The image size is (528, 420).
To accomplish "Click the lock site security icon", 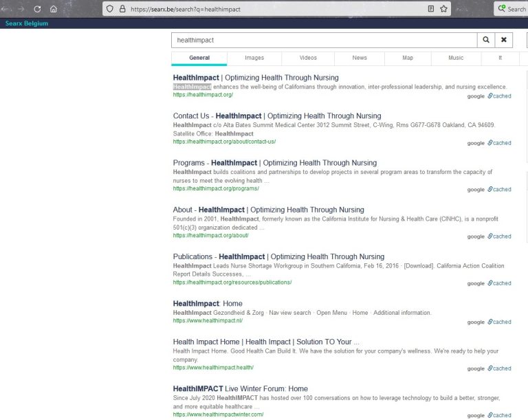I will [122, 9].
